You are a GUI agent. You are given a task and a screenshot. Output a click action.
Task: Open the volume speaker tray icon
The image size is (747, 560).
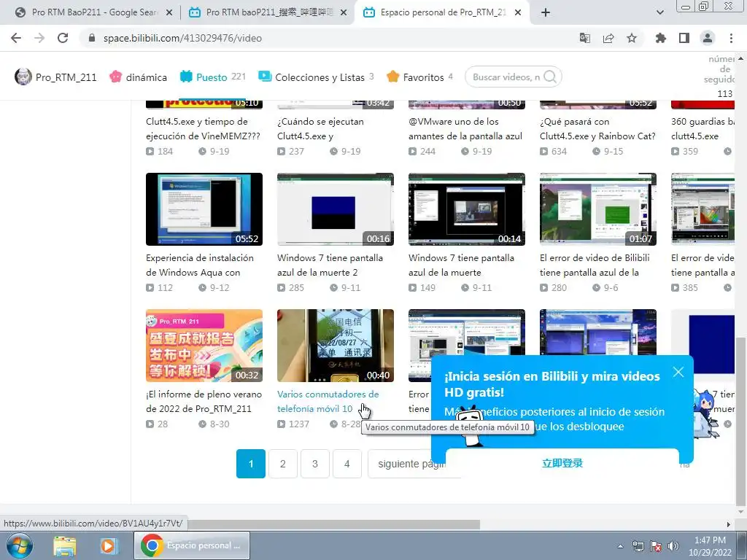pyautogui.click(x=673, y=546)
